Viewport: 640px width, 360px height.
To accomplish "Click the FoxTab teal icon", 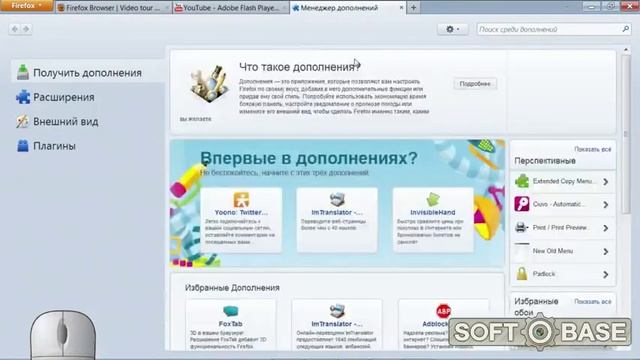I will click(231, 311).
